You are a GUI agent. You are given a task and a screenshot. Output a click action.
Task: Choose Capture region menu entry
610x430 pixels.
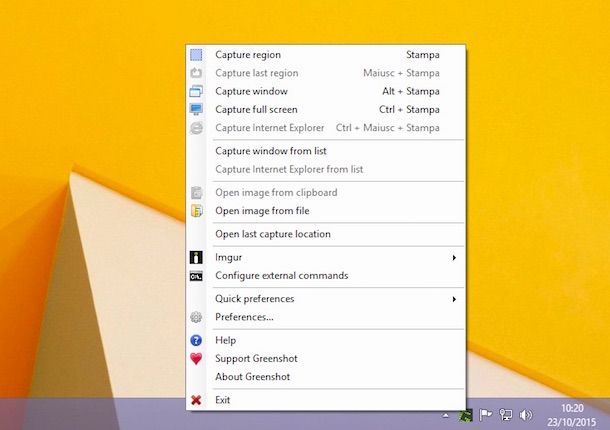pyautogui.click(x=326, y=55)
